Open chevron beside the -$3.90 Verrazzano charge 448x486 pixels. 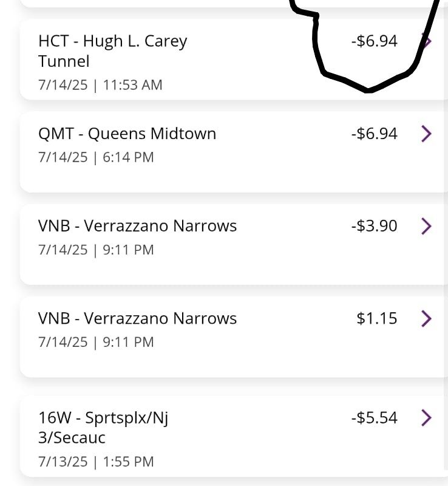click(x=426, y=226)
